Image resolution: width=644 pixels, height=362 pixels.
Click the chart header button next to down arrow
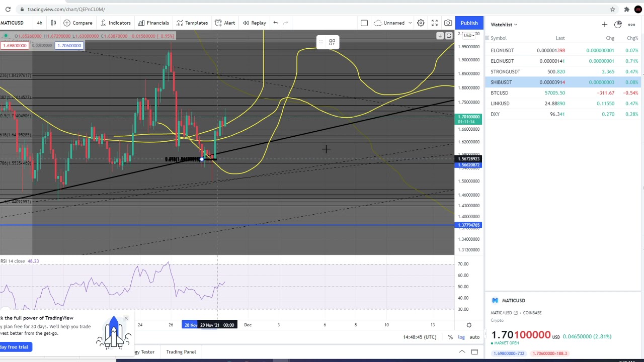tap(449, 36)
